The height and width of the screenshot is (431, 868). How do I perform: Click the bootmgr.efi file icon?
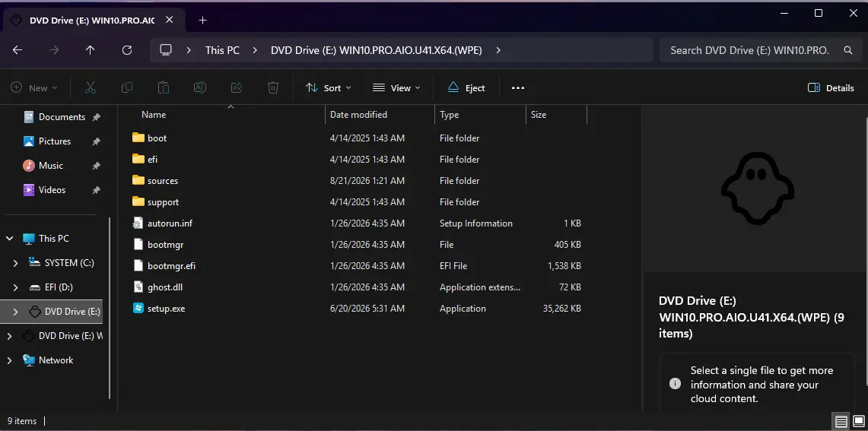tap(138, 265)
